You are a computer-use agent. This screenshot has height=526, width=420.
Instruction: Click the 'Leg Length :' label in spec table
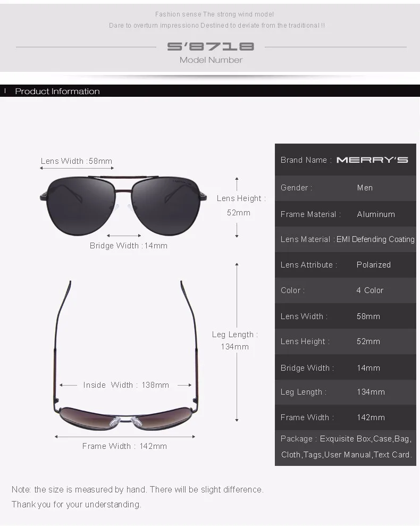pos(304,392)
